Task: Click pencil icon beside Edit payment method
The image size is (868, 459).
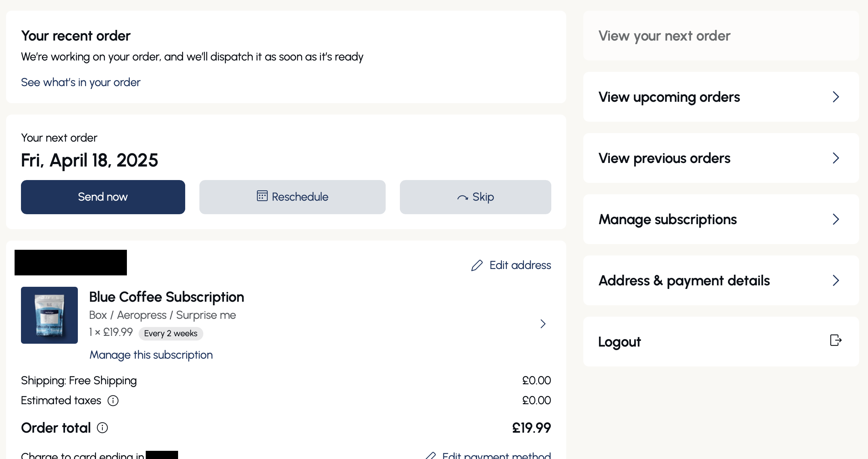Action: (430, 455)
